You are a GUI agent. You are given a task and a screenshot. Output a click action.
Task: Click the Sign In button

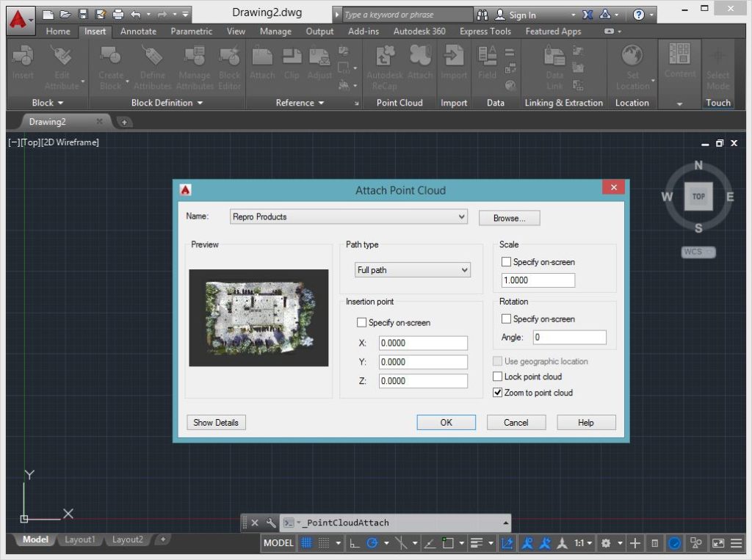pyautogui.click(x=516, y=15)
